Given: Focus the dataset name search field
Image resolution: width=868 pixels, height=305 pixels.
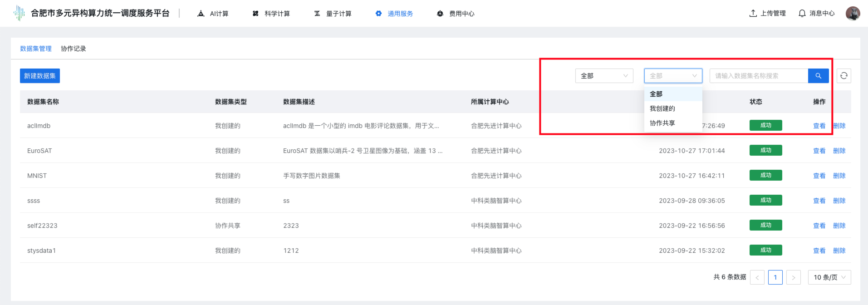Looking at the screenshot, I should (759, 76).
